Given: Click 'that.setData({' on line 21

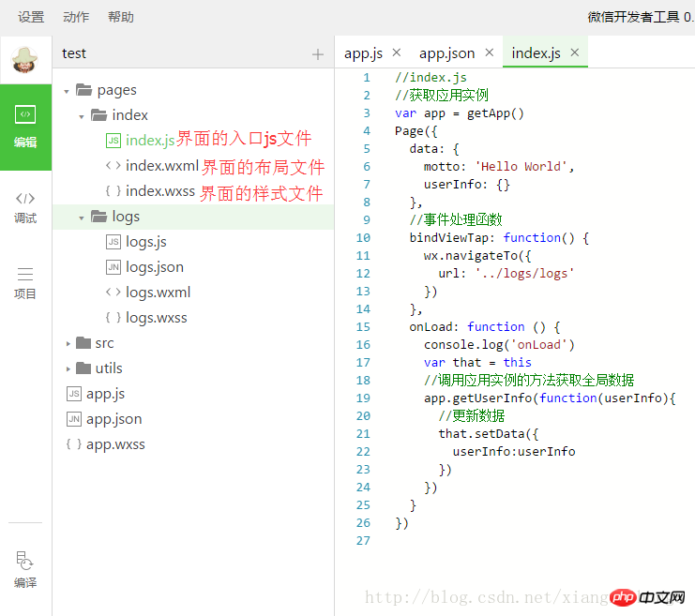Looking at the screenshot, I should click(489, 433).
